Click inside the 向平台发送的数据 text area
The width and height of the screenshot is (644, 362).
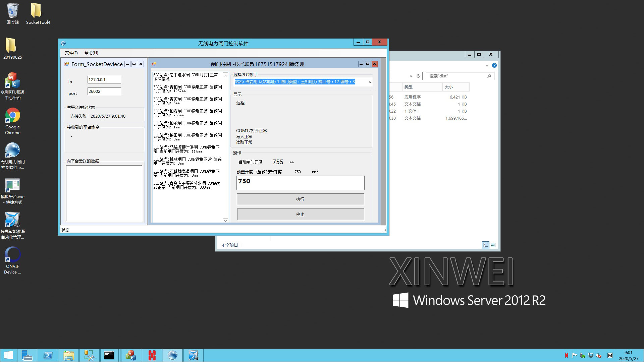pos(104,193)
